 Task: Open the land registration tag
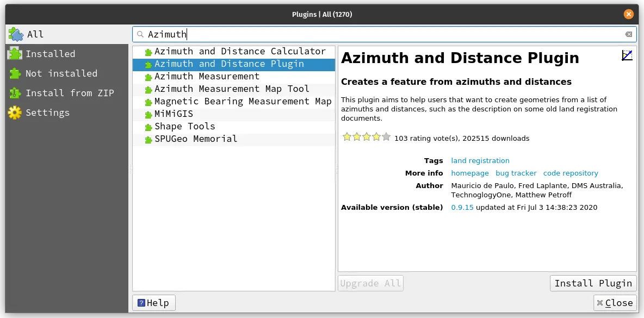[x=480, y=160]
